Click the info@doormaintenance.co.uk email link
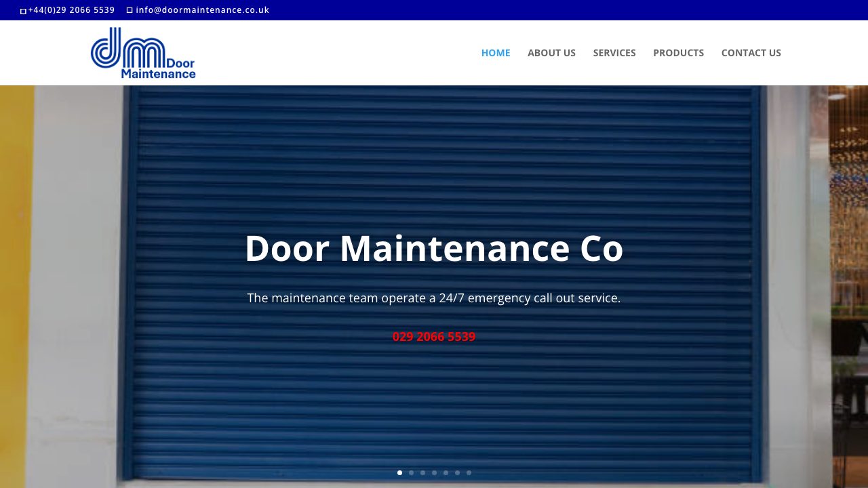This screenshot has height=488, width=868. (x=203, y=10)
